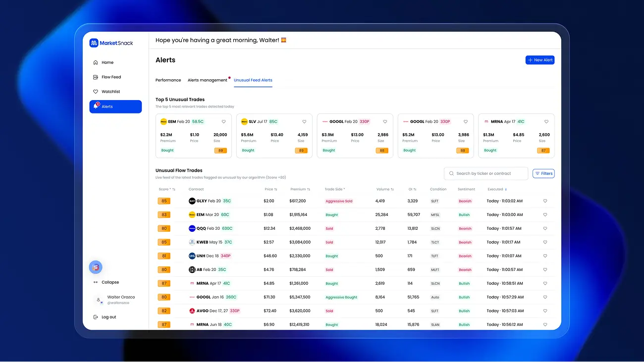This screenshot has height=362, width=644.
Task: Switch to Alerts management tab
Action: 208,80
